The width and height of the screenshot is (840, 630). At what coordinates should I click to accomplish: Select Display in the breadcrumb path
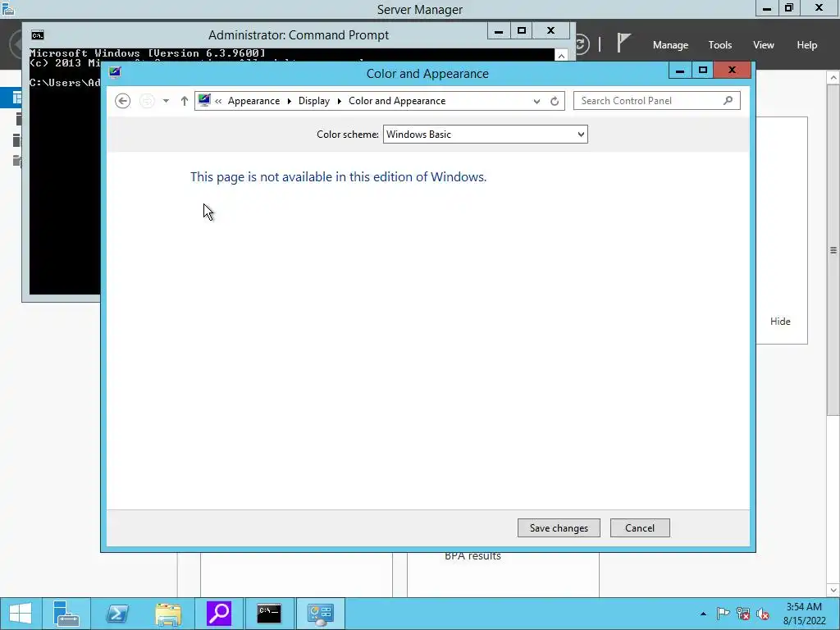click(314, 101)
